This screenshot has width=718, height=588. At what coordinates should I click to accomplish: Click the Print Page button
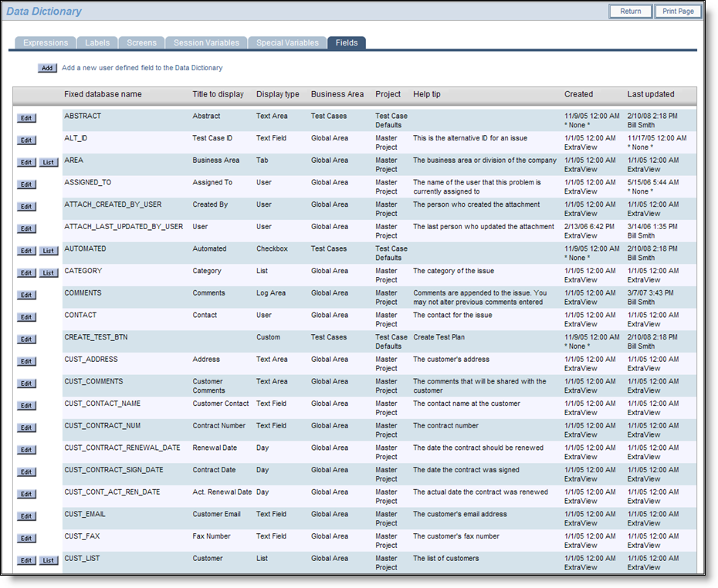pyautogui.click(x=678, y=12)
